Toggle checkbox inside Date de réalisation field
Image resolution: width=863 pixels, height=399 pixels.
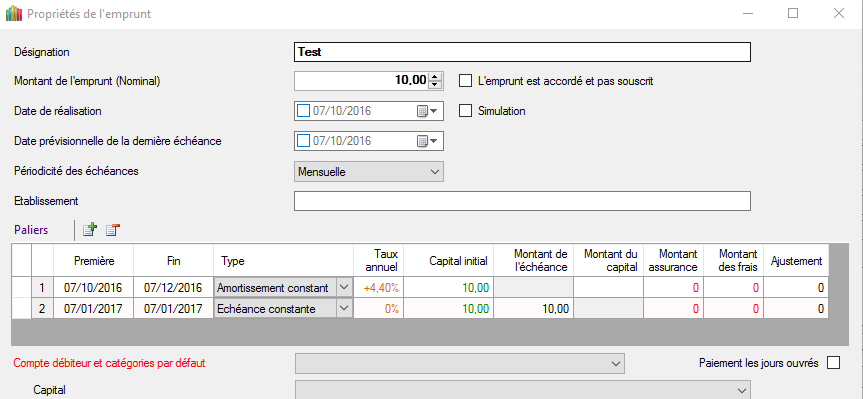coord(303,111)
